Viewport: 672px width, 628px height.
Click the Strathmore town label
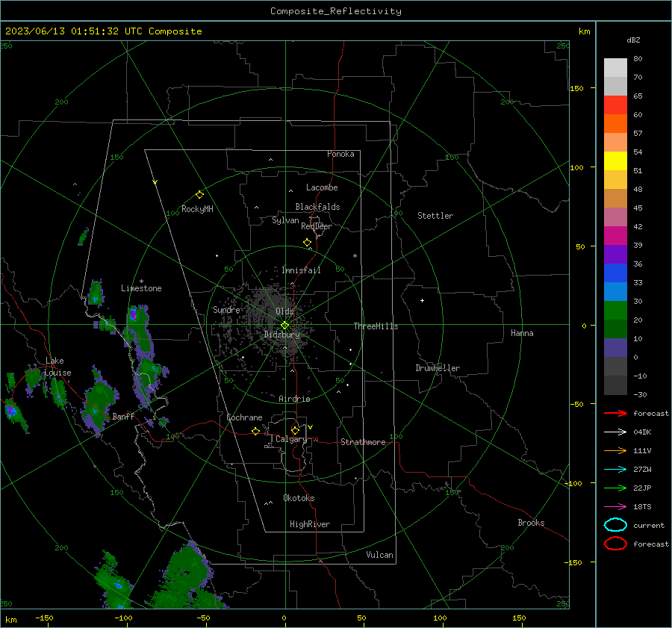click(x=363, y=442)
